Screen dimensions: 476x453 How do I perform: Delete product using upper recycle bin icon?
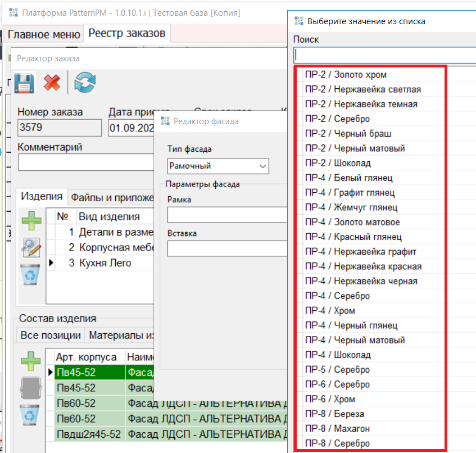tap(31, 274)
